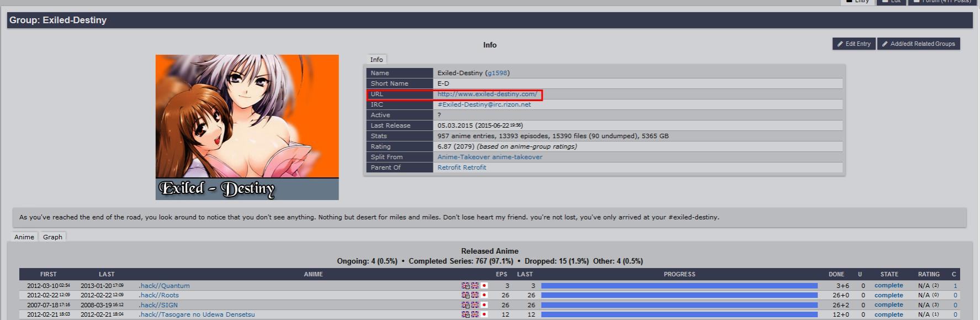Click the subtitle-marked UK flag in .hack//Quantum row
Viewport: 980px width, 320px height.
click(x=465, y=286)
